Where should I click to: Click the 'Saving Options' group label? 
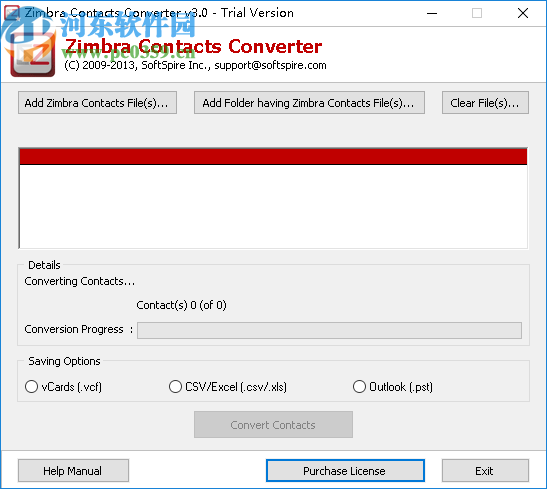pos(64,361)
